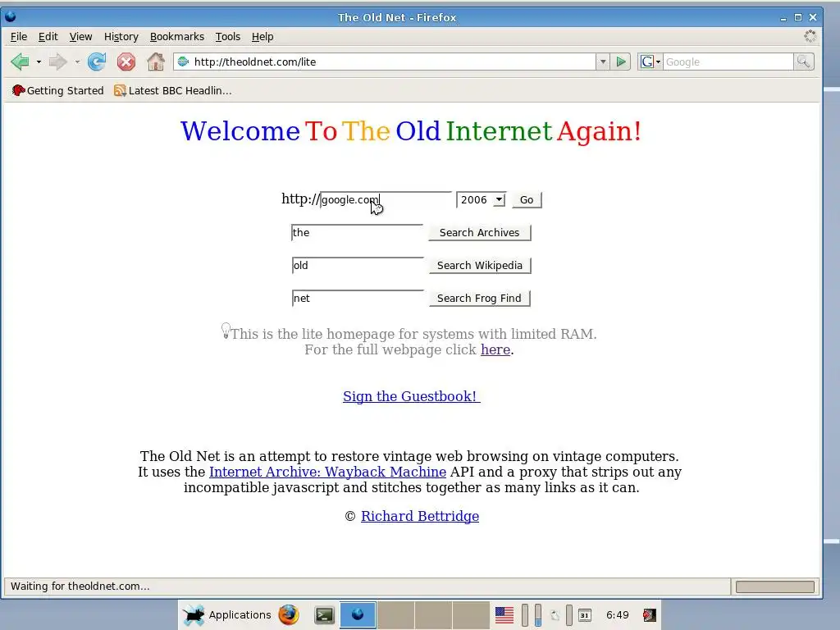Click the Search Wikipedia button

coord(479,265)
